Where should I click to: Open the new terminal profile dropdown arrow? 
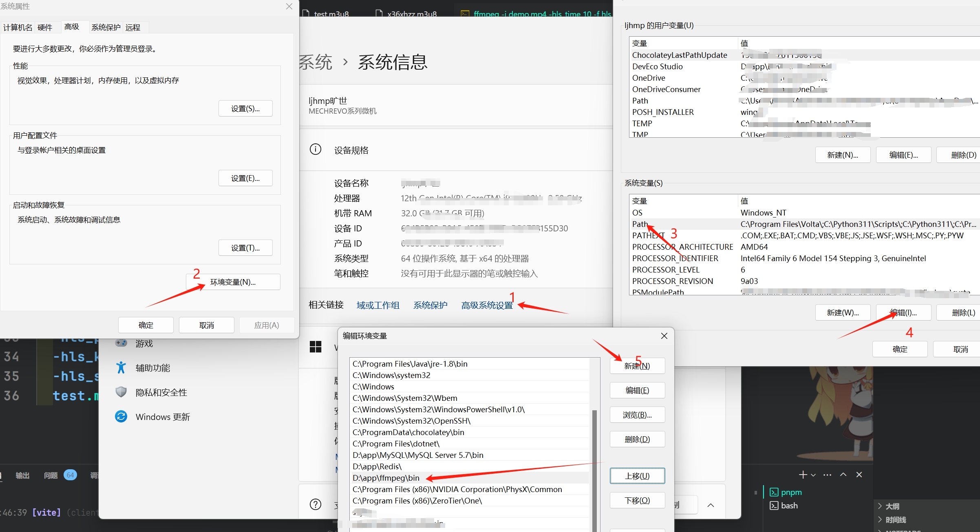pos(813,475)
